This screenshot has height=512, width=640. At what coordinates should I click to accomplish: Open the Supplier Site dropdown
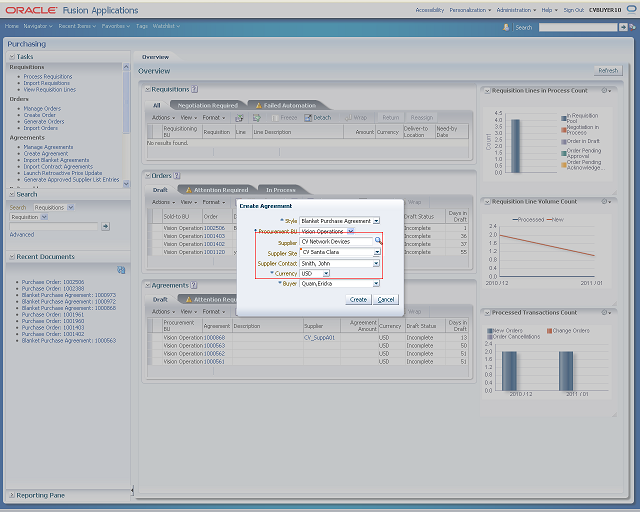click(377, 252)
